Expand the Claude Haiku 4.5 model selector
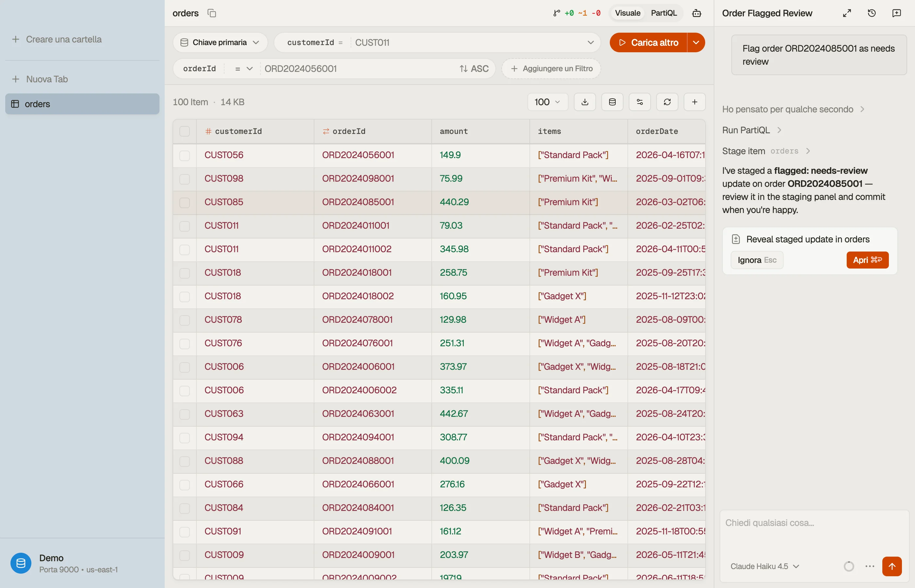Screen dimensions: 915x588 point(765,566)
